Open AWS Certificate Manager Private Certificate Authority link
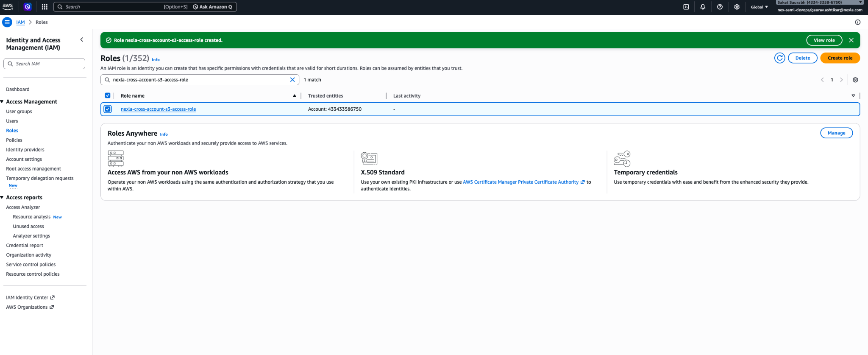The image size is (868, 355). [524, 182]
